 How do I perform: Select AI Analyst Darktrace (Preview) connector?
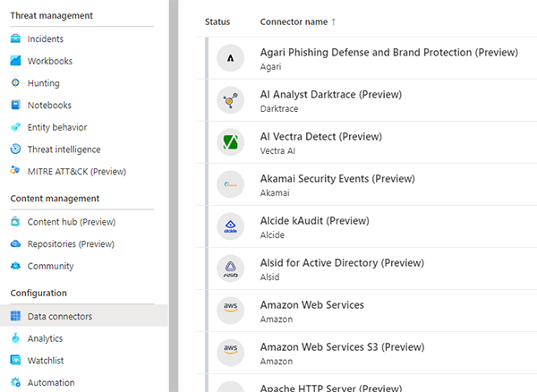[331, 95]
